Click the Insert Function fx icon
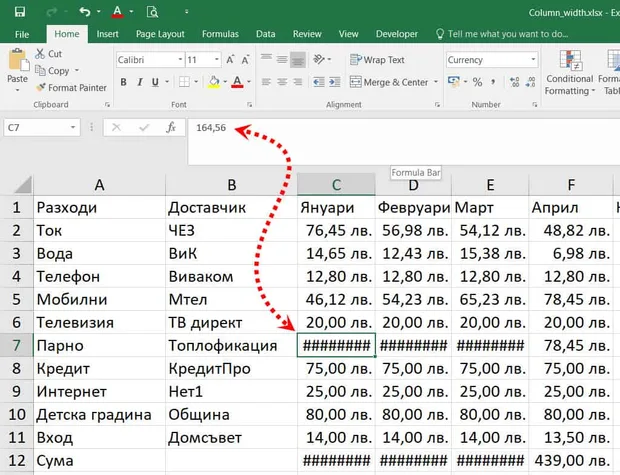This screenshot has height=475, width=620. pyautogui.click(x=171, y=127)
